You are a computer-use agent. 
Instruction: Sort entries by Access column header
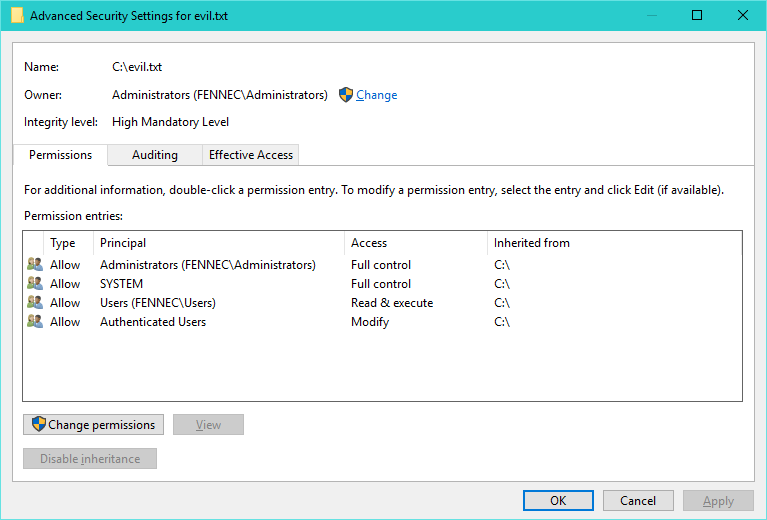369,243
